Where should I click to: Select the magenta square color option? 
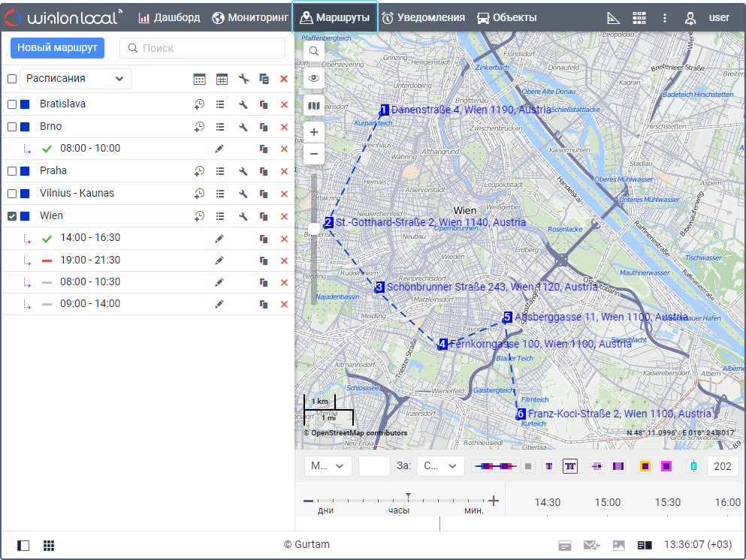666,466
